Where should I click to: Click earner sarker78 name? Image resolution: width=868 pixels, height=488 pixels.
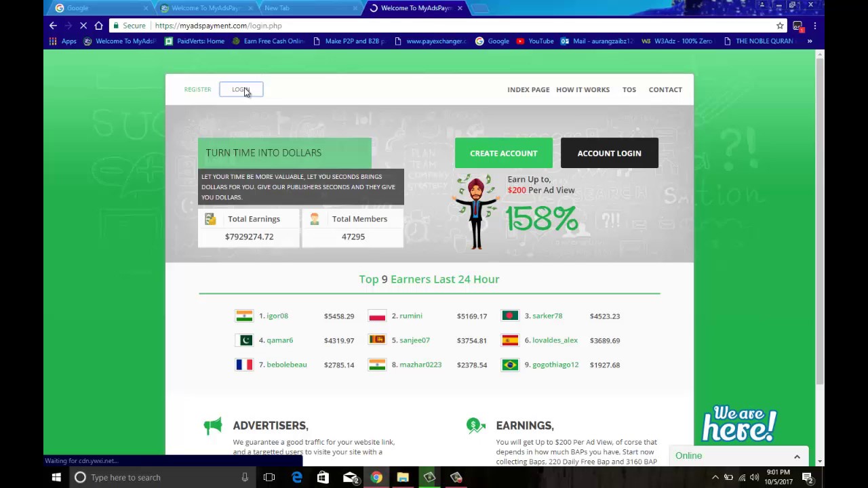pyautogui.click(x=547, y=316)
